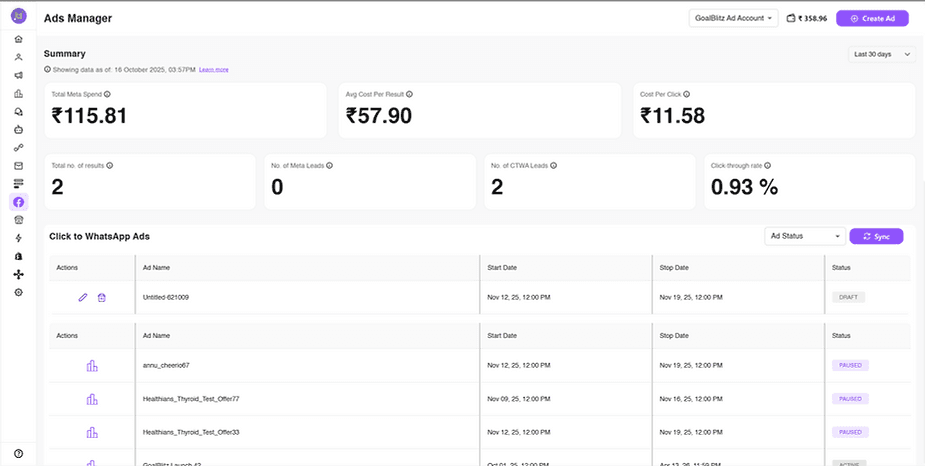The width and height of the screenshot is (925, 466).
Task: Edit the Untitled-621009 draft ad
Action: (83, 297)
